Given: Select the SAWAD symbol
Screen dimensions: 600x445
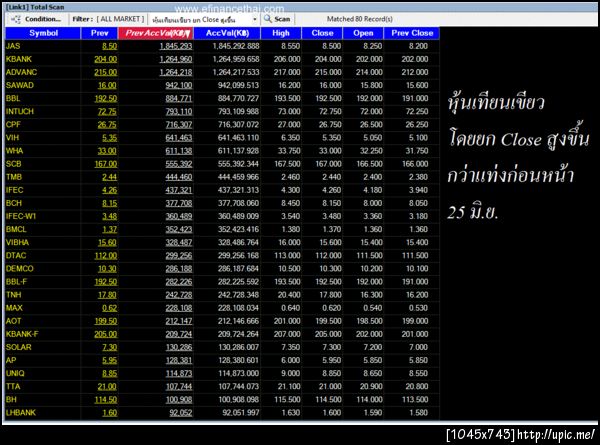Looking at the screenshot, I should tap(20, 85).
